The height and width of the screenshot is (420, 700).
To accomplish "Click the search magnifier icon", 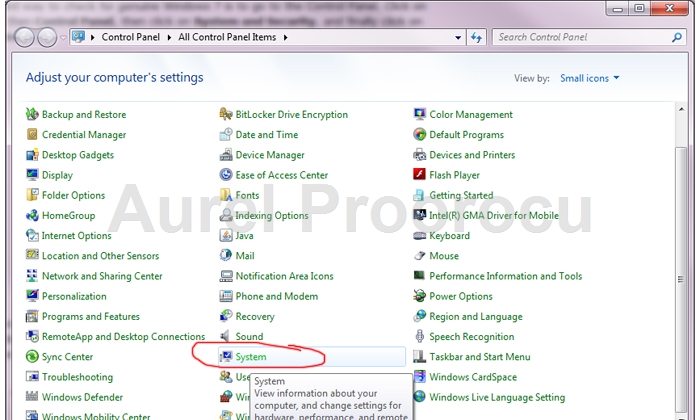I will pyautogui.click(x=677, y=37).
